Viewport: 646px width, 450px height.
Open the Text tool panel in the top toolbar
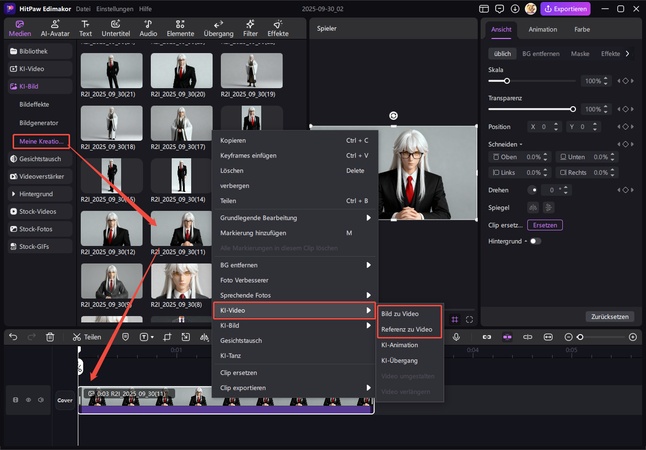85,28
